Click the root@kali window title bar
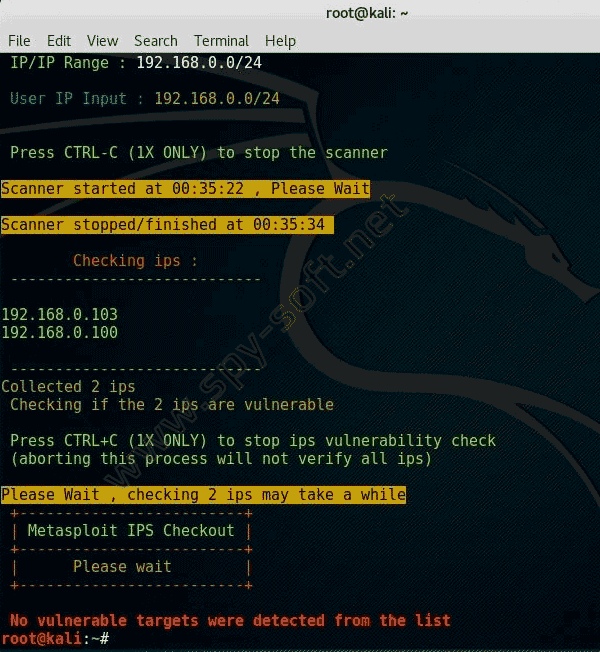600x652 pixels. (368, 12)
